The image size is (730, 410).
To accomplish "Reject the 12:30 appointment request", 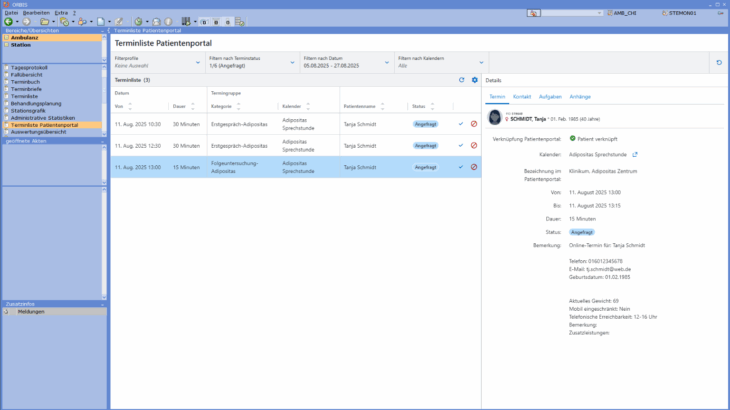I will click(474, 146).
